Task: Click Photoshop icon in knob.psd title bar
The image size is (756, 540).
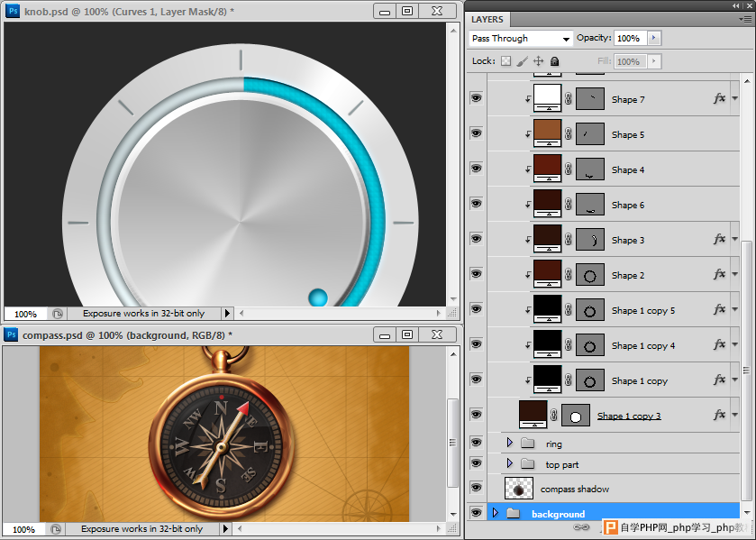Action: coord(13,11)
